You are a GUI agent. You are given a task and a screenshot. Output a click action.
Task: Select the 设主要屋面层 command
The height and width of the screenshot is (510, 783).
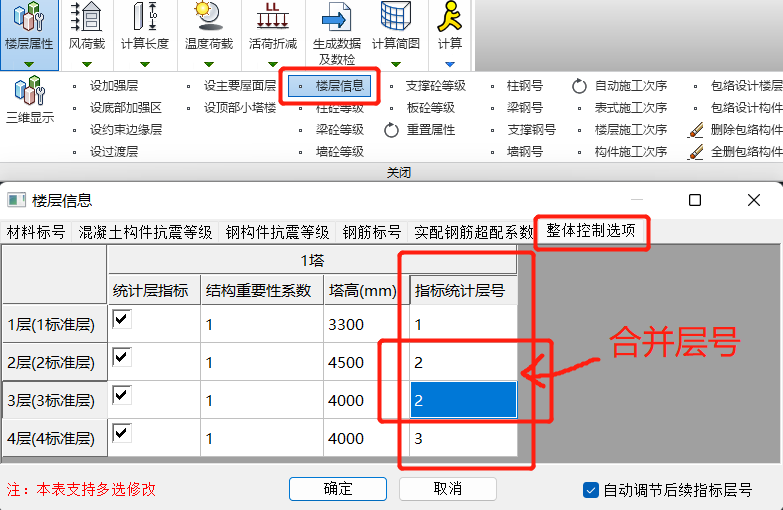[x=240, y=86]
